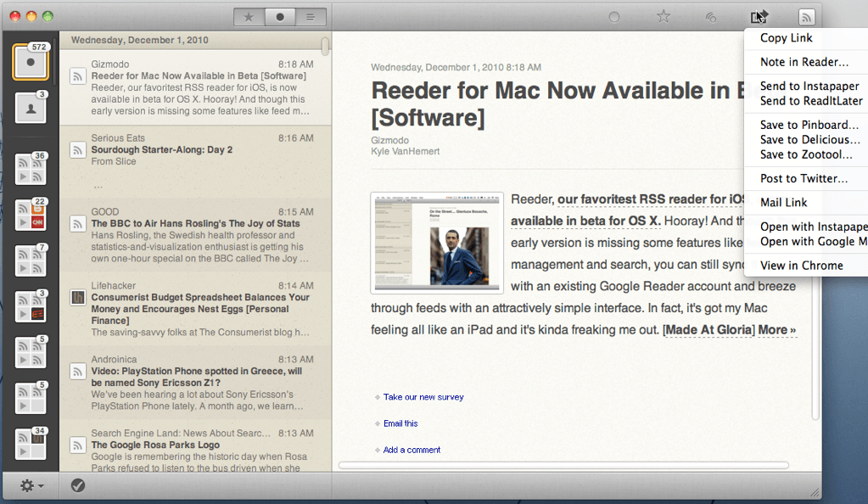Follow the Made At Gloria link
This screenshot has height=504, width=868.
pos(708,330)
